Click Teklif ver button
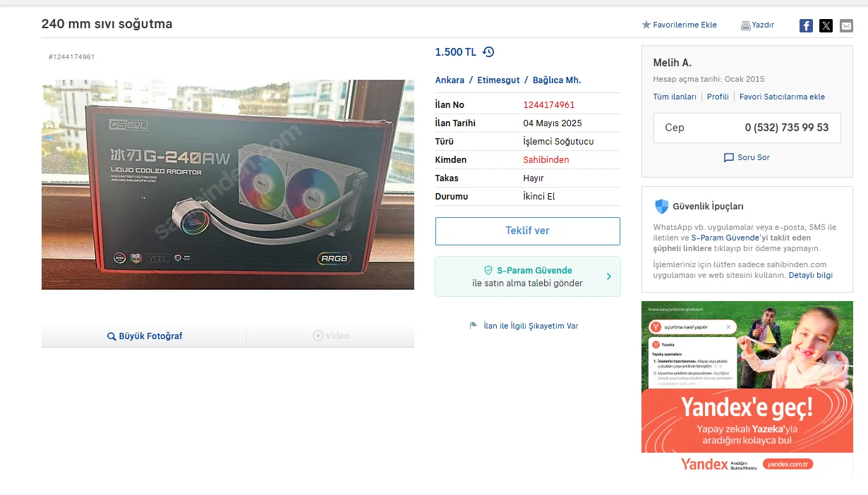 click(527, 231)
